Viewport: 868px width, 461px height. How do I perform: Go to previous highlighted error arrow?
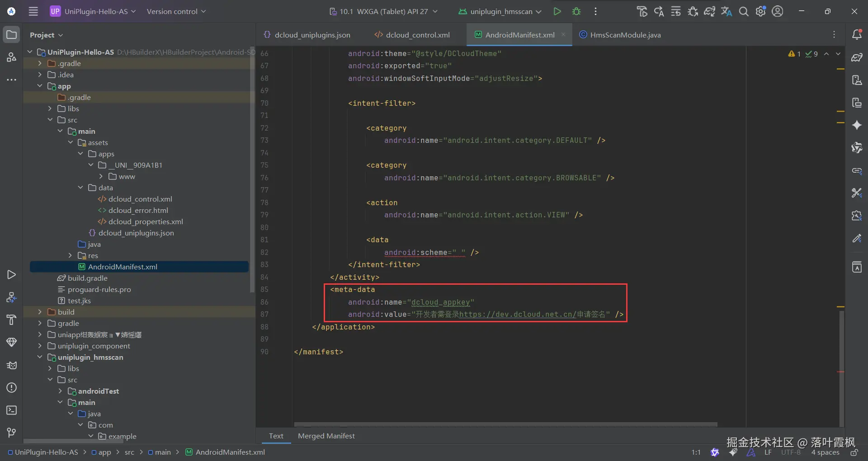pos(826,54)
